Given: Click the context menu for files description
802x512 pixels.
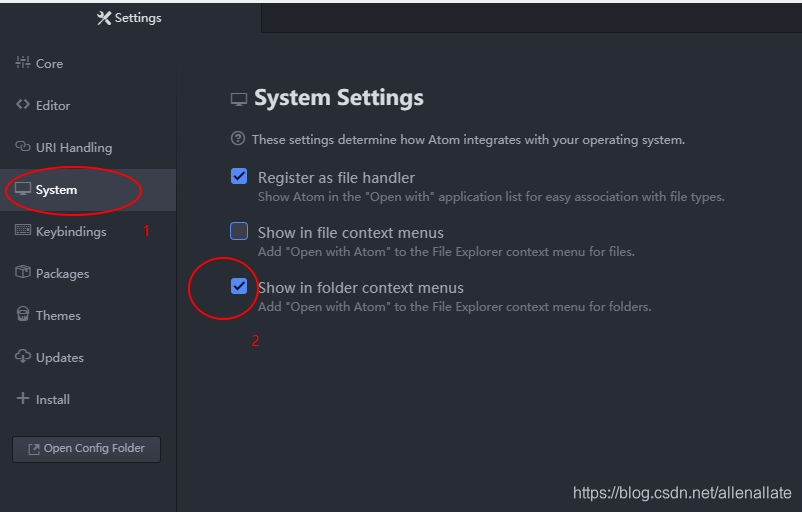Looking at the screenshot, I should (x=446, y=252).
